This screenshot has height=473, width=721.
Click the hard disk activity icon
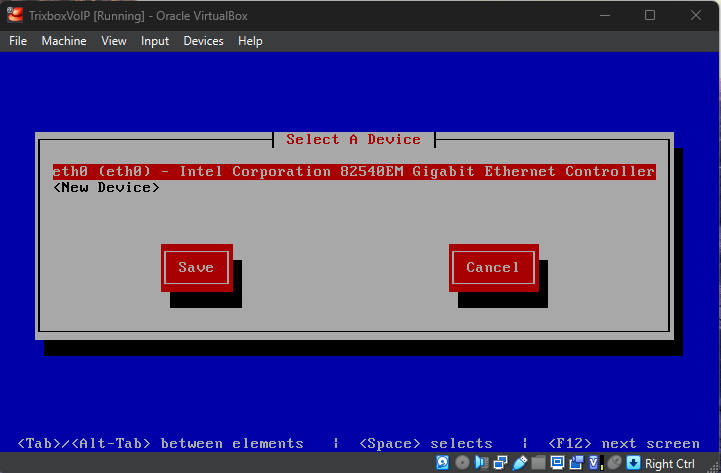coord(442,462)
